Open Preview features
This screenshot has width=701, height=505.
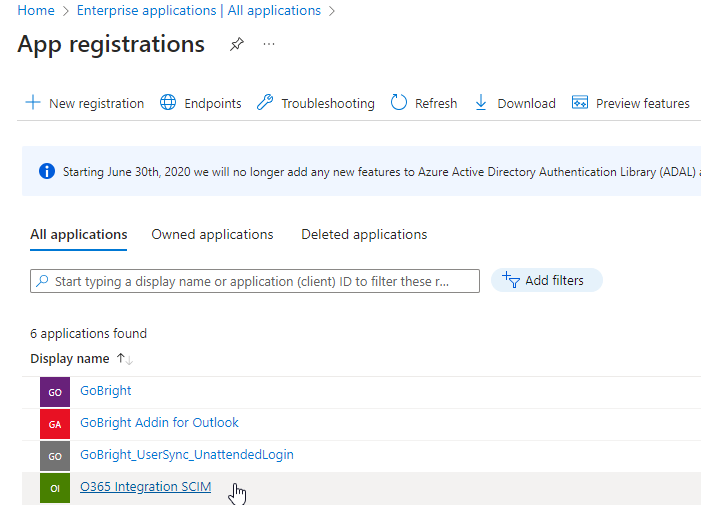point(631,103)
